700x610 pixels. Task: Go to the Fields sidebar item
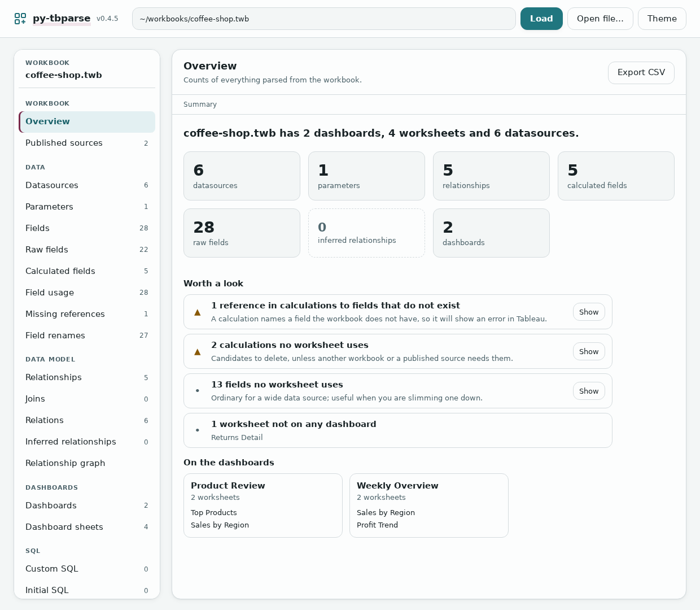pyautogui.click(x=87, y=228)
